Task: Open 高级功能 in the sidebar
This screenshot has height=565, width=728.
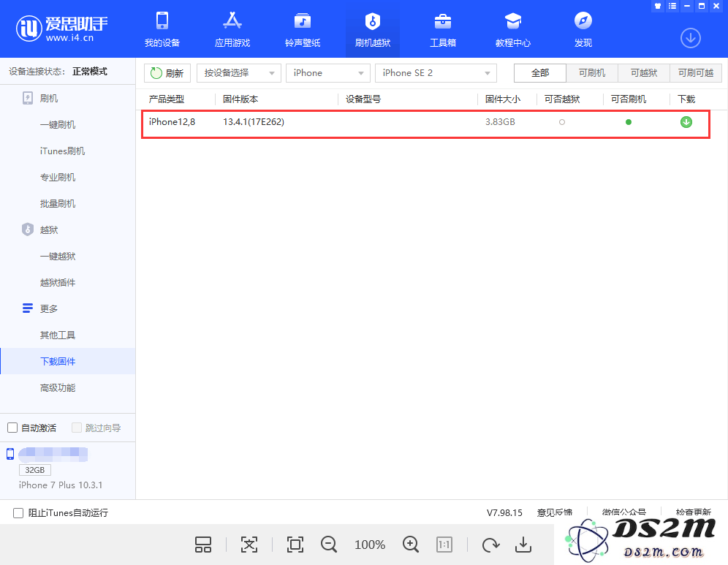Action: 58,387
